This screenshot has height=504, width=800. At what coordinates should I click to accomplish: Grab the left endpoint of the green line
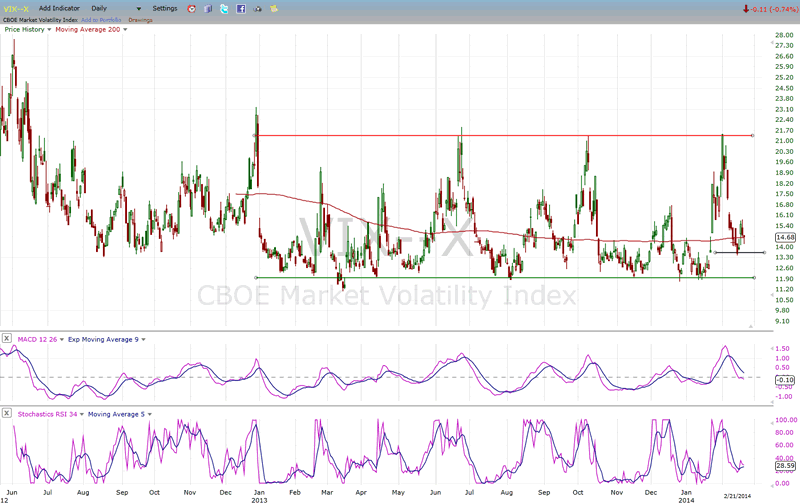(x=256, y=278)
